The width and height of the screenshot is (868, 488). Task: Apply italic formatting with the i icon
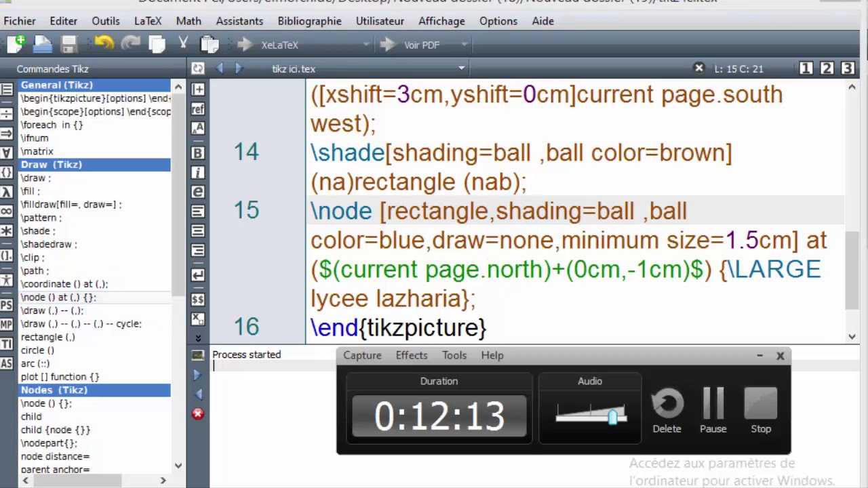(x=197, y=172)
